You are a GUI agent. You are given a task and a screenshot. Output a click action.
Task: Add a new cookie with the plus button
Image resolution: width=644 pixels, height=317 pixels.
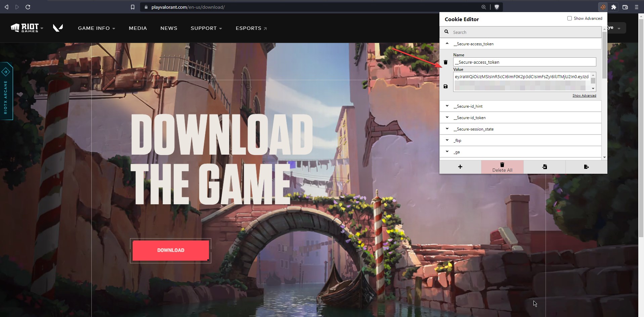click(460, 167)
